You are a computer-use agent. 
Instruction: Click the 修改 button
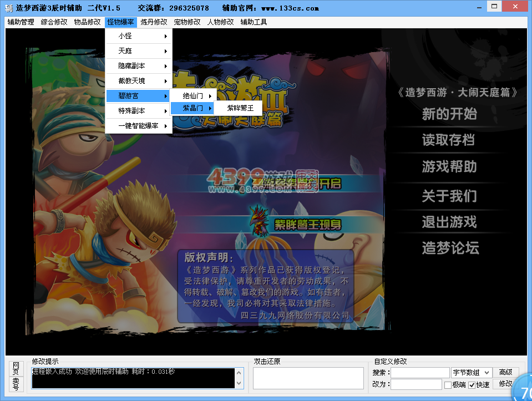(505, 384)
